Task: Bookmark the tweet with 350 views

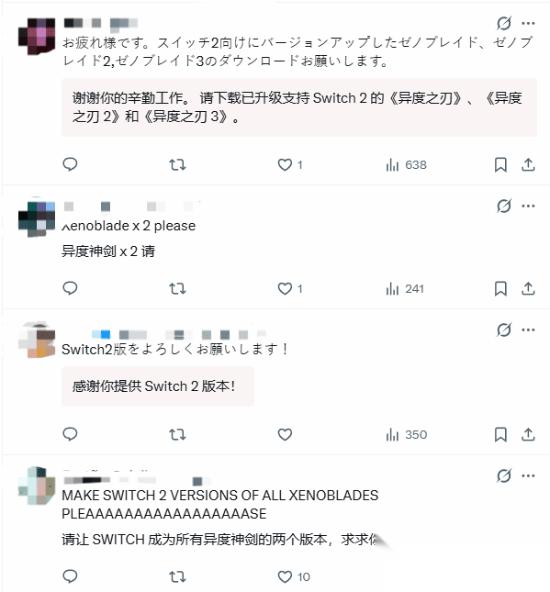Action: coord(500,435)
